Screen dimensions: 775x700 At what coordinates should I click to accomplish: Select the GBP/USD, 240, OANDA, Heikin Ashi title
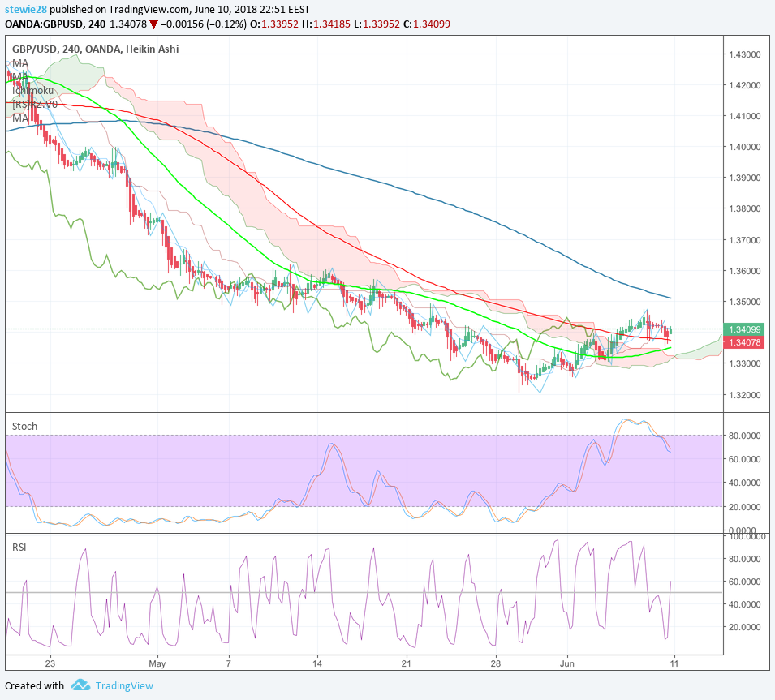[96, 49]
